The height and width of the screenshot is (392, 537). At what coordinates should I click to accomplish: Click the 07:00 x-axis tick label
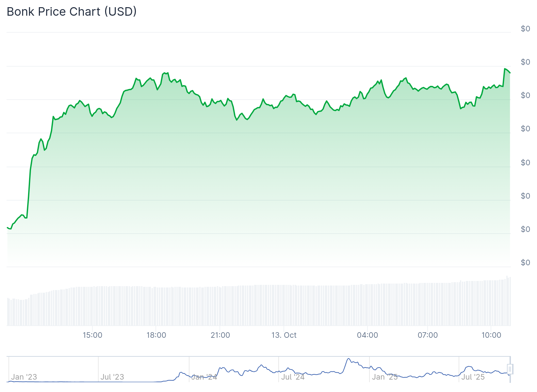pos(428,335)
